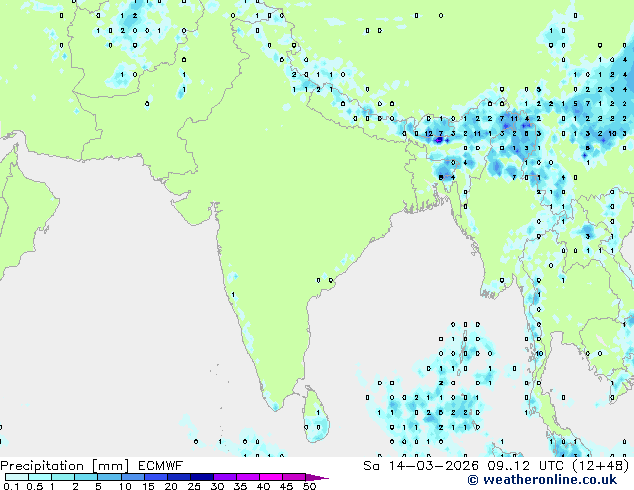
Task: Click the '09..12 UTC' time range
Action: 527,466
